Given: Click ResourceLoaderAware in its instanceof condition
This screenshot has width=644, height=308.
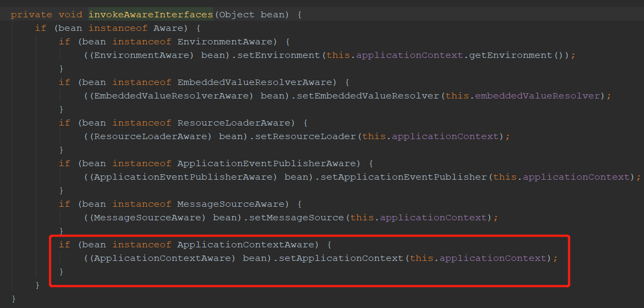Looking at the screenshot, I should tap(234, 123).
